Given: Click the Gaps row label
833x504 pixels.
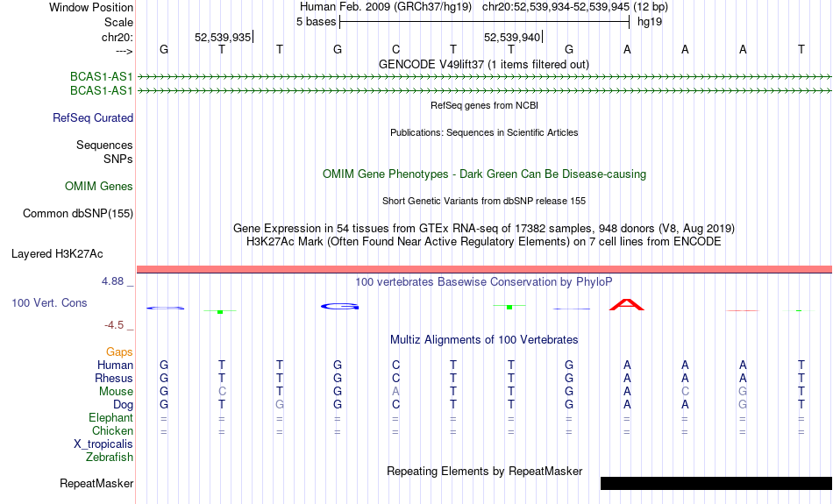Looking at the screenshot, I should coord(119,352).
